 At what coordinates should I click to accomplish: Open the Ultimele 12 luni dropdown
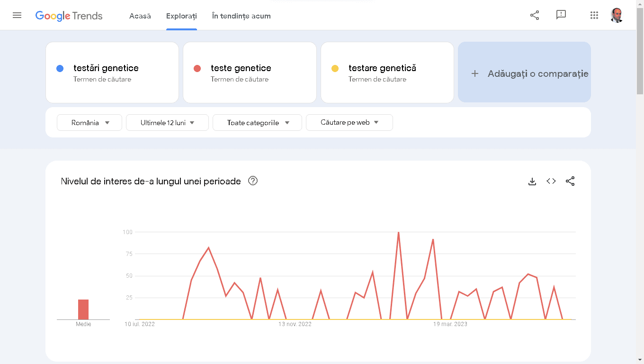[167, 123]
